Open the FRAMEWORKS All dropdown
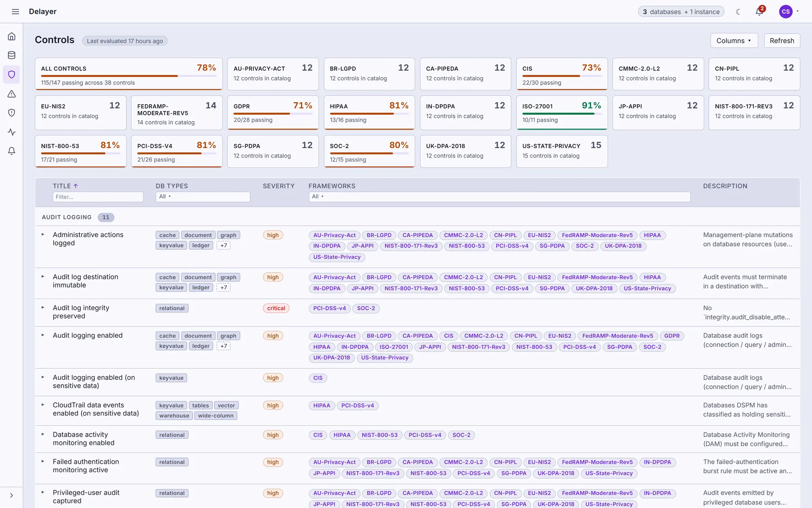Screen dimensions: 812x508 click(x=499, y=197)
